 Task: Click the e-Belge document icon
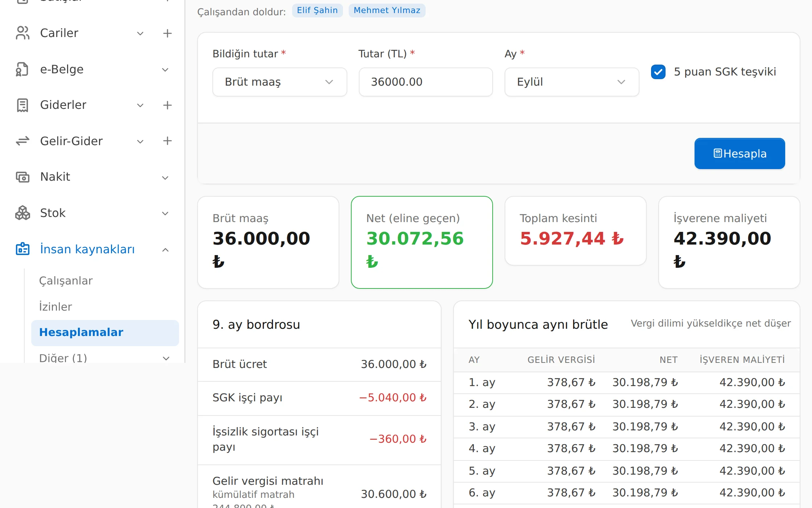[x=22, y=69]
